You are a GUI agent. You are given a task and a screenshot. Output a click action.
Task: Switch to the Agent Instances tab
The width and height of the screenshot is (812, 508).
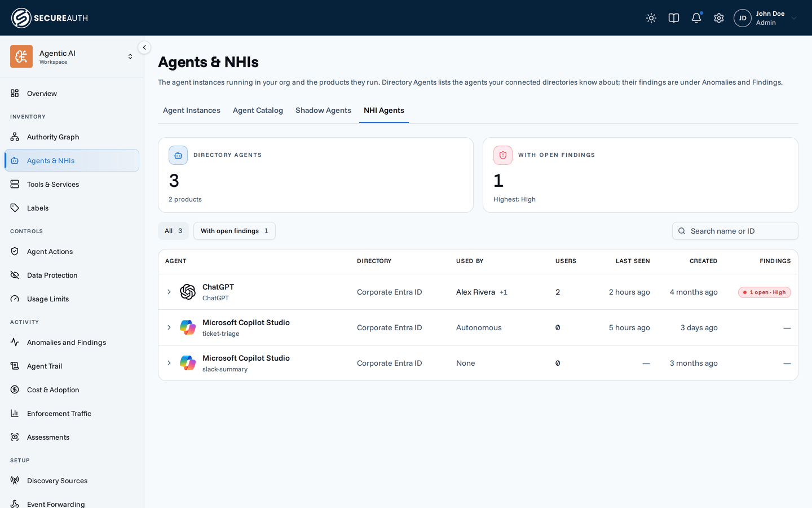(192, 111)
